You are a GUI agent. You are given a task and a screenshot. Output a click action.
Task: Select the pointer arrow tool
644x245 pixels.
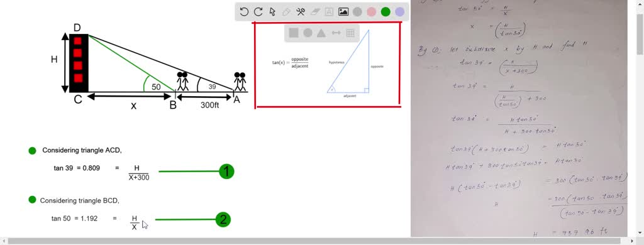272,12
